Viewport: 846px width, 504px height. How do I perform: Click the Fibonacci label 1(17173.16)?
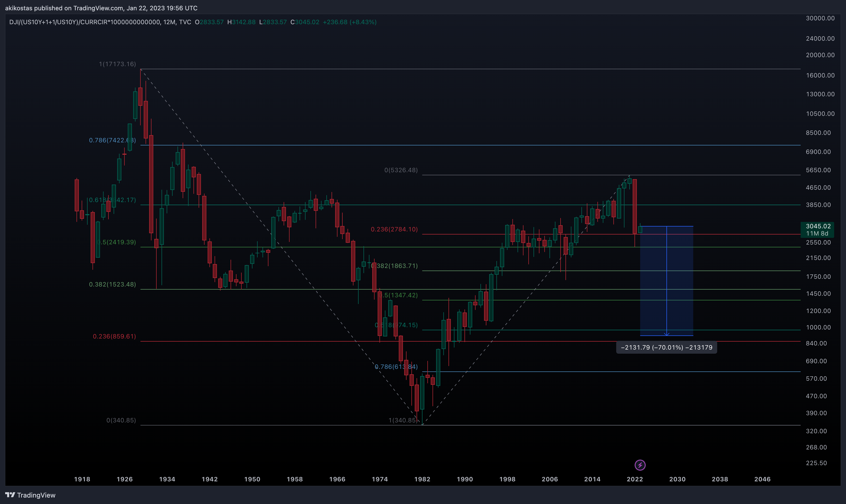[117, 64]
